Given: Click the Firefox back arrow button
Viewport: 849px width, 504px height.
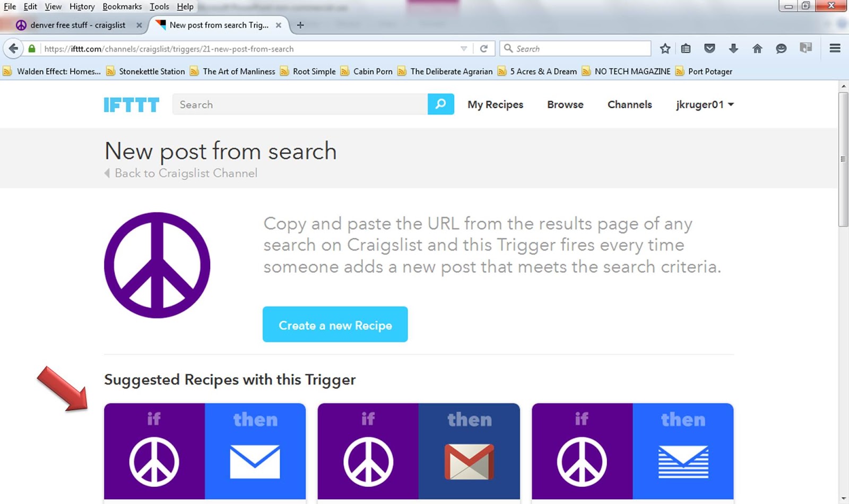Looking at the screenshot, I should pos(13,49).
